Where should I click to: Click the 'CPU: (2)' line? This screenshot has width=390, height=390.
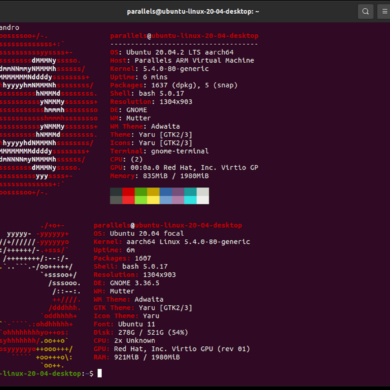pyautogui.click(x=126, y=159)
